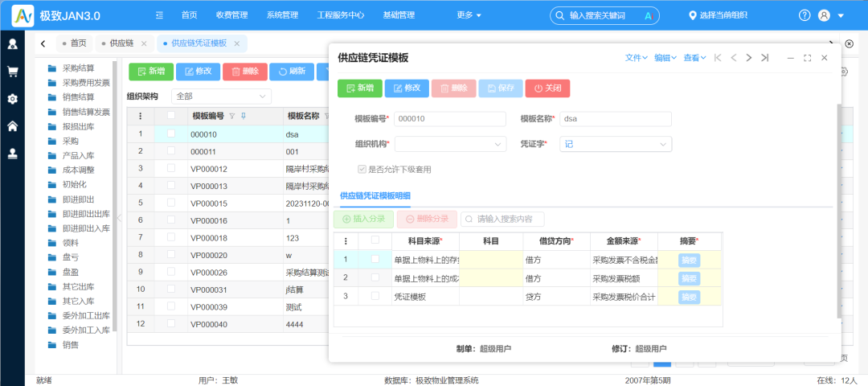868x386 pixels.
Task: Click pin icon on 模板编号 column
Action: click(x=243, y=117)
